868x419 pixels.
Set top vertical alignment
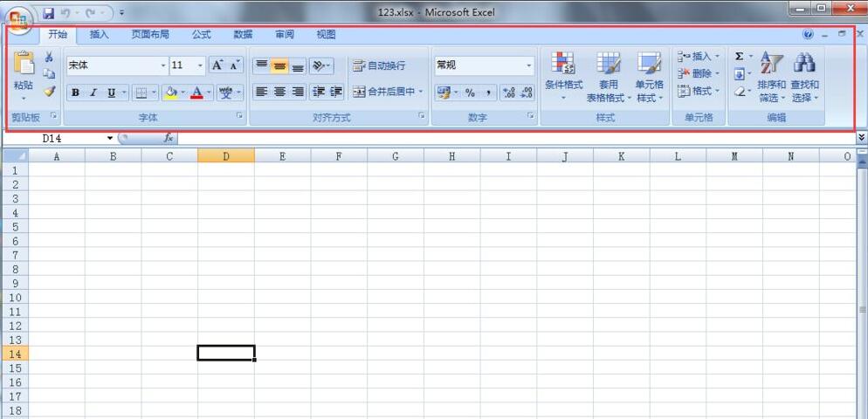[262, 65]
